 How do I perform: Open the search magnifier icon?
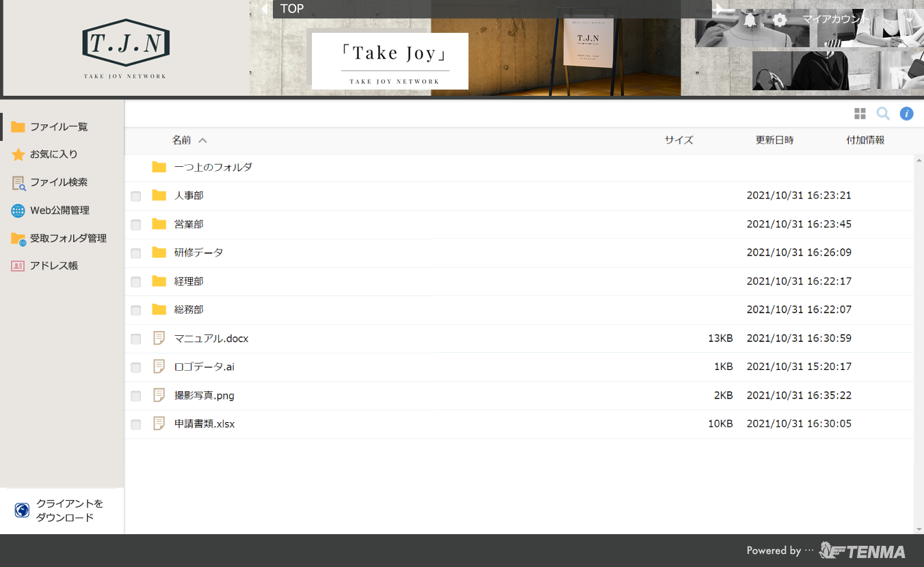tap(883, 114)
